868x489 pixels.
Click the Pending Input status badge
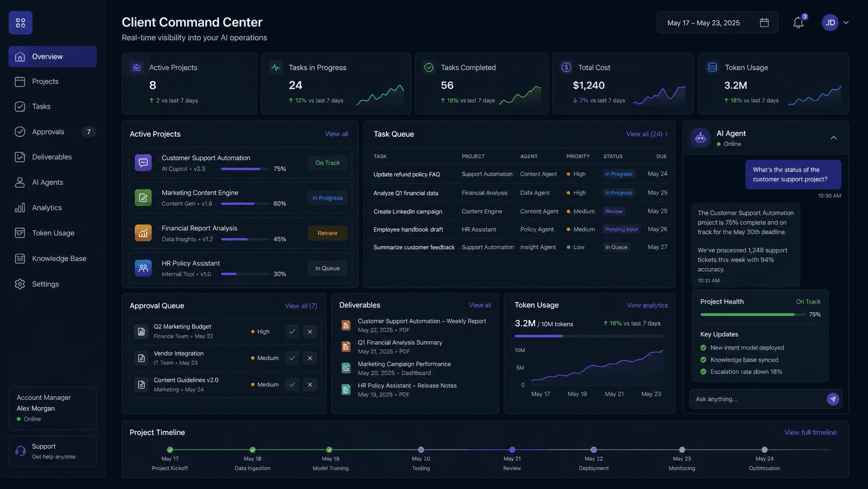621,229
